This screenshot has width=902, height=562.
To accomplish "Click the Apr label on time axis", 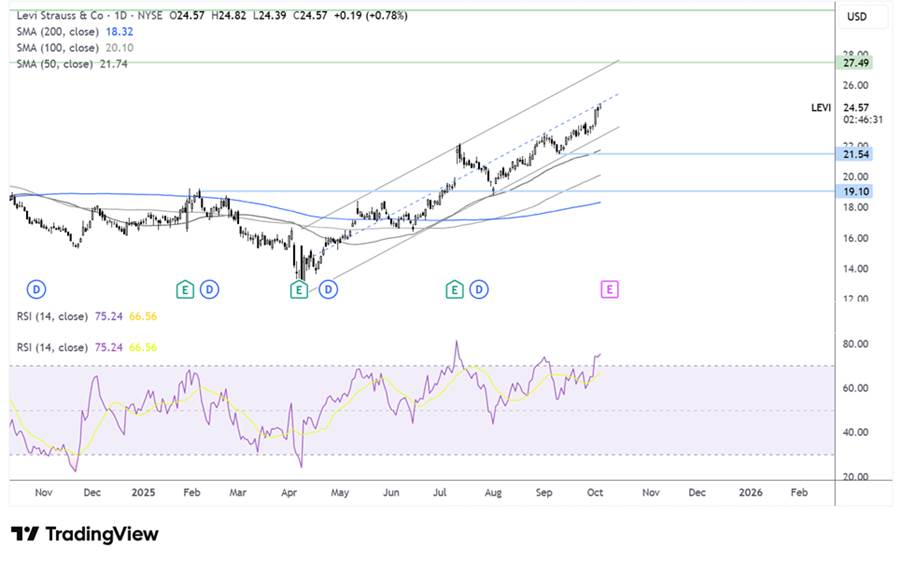I will point(289,492).
